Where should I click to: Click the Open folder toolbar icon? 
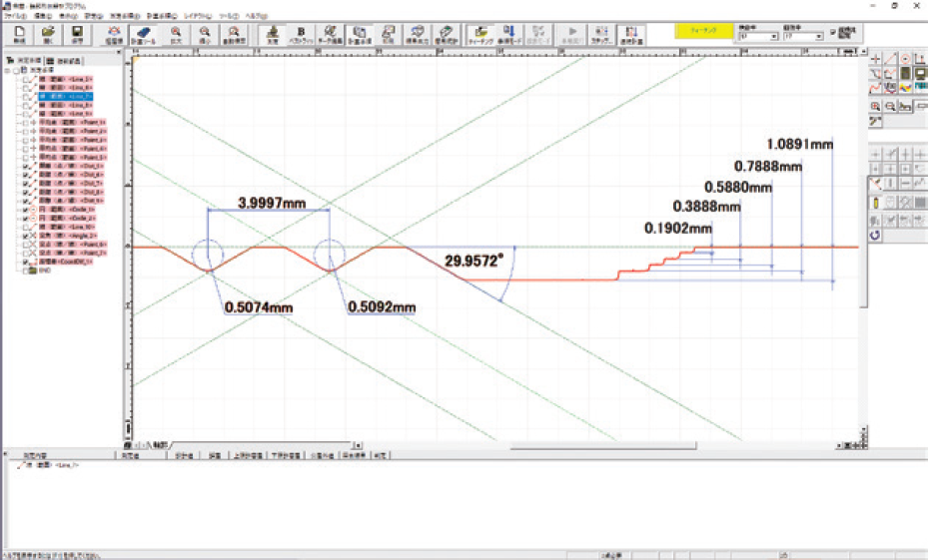(48, 36)
